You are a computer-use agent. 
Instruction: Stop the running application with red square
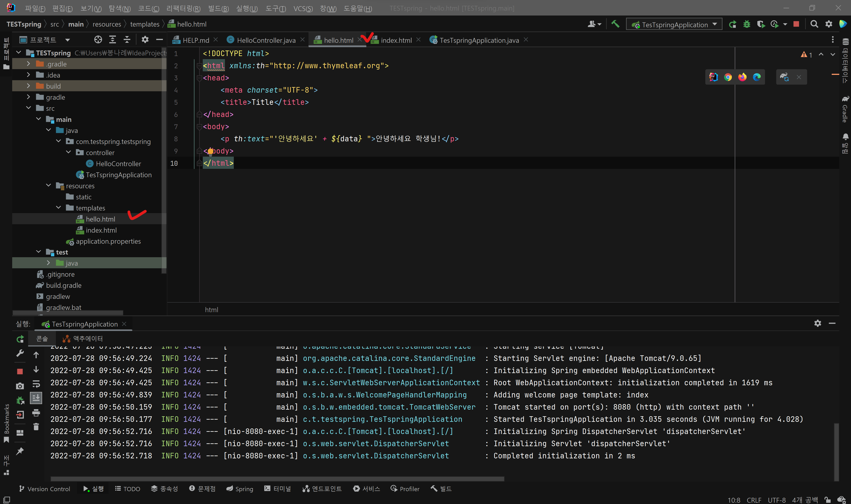click(x=796, y=24)
